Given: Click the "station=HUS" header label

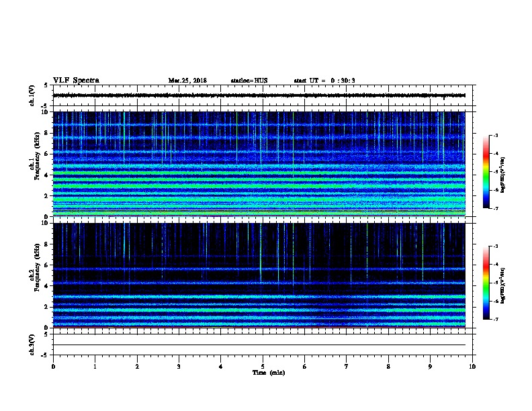Looking at the screenshot, I should 249,81.
